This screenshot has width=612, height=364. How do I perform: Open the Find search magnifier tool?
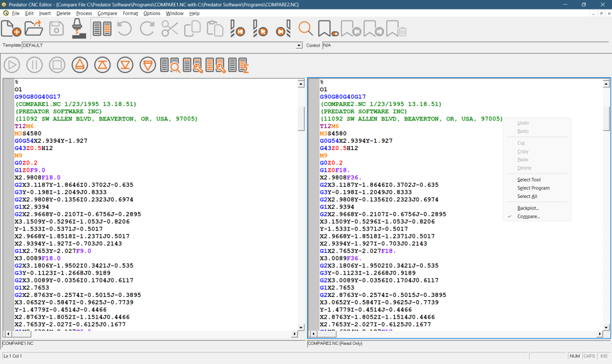click(x=305, y=28)
